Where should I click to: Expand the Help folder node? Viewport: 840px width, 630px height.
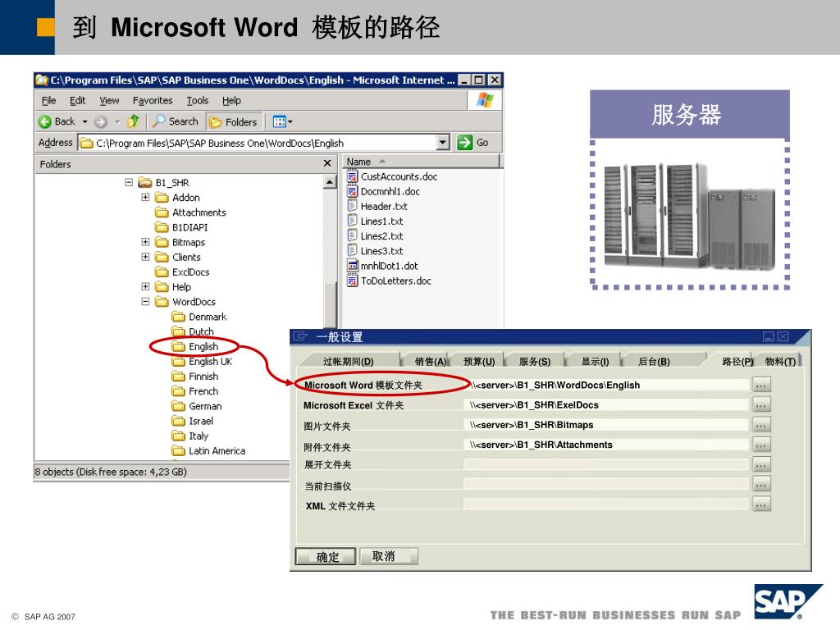point(145,286)
